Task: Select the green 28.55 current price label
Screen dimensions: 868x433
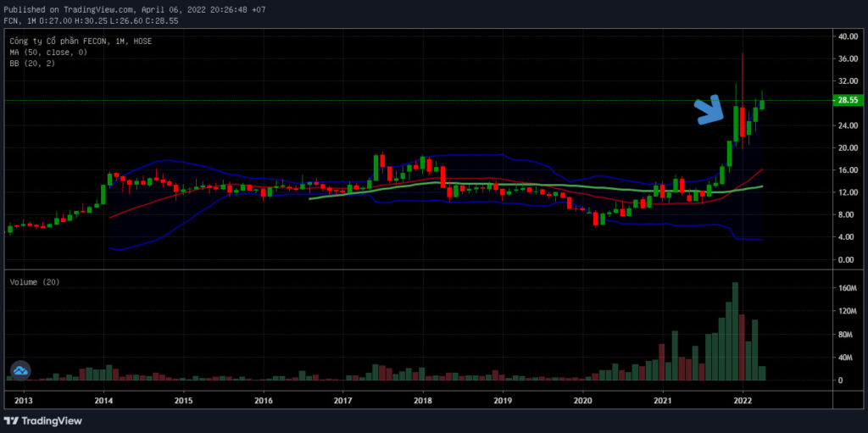Action: (x=846, y=100)
